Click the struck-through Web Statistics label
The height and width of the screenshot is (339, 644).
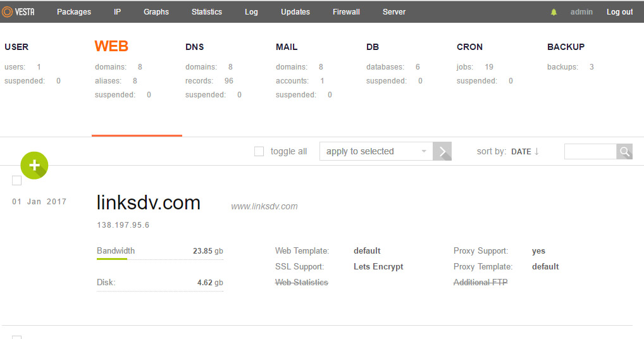tap(302, 282)
